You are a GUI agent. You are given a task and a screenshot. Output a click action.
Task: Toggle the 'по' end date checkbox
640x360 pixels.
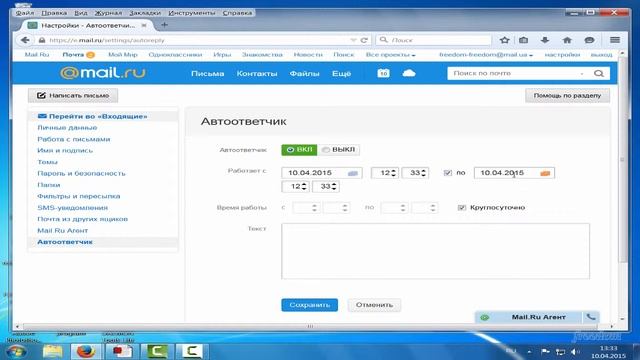[x=448, y=173]
